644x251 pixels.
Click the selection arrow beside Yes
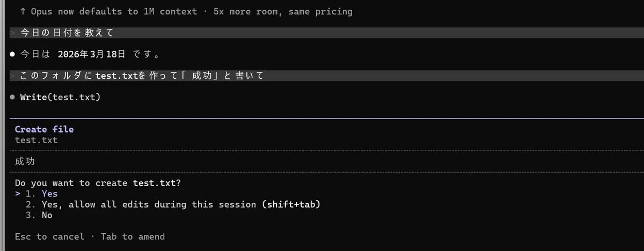click(18, 194)
